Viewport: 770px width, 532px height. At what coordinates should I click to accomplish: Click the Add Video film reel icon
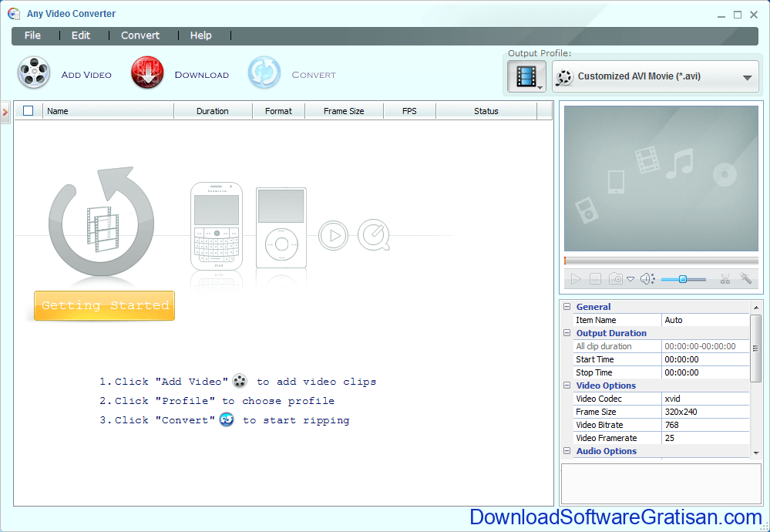tap(34, 72)
